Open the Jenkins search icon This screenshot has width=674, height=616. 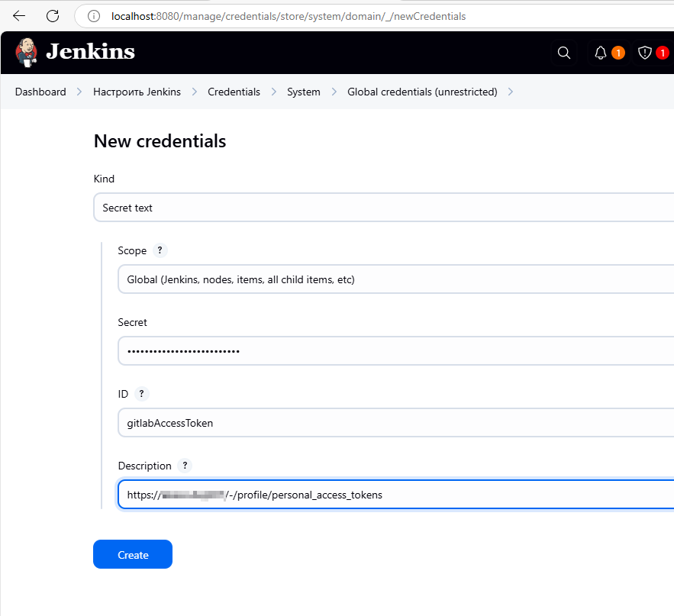pyautogui.click(x=564, y=53)
